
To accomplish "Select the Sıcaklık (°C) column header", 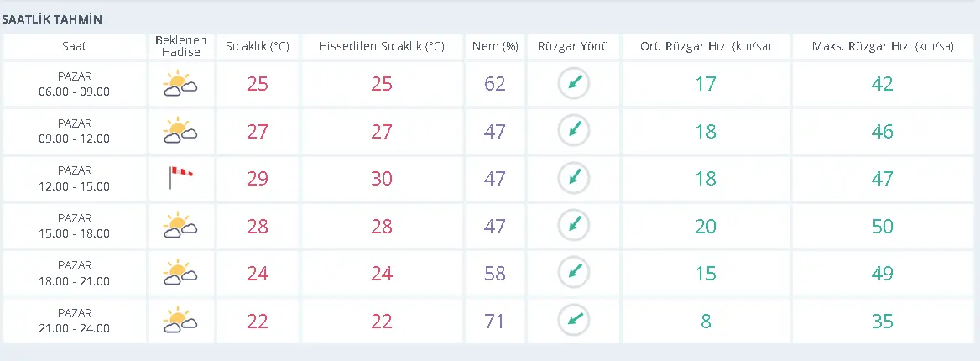I will tap(258, 46).
